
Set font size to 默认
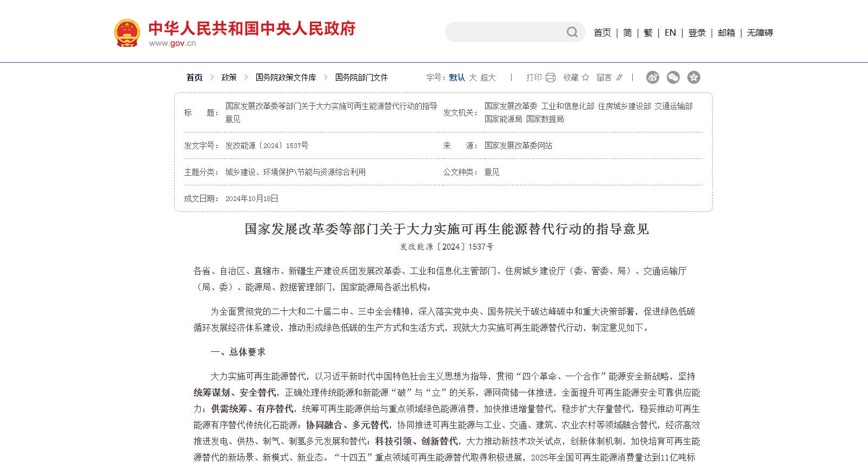[x=457, y=78]
